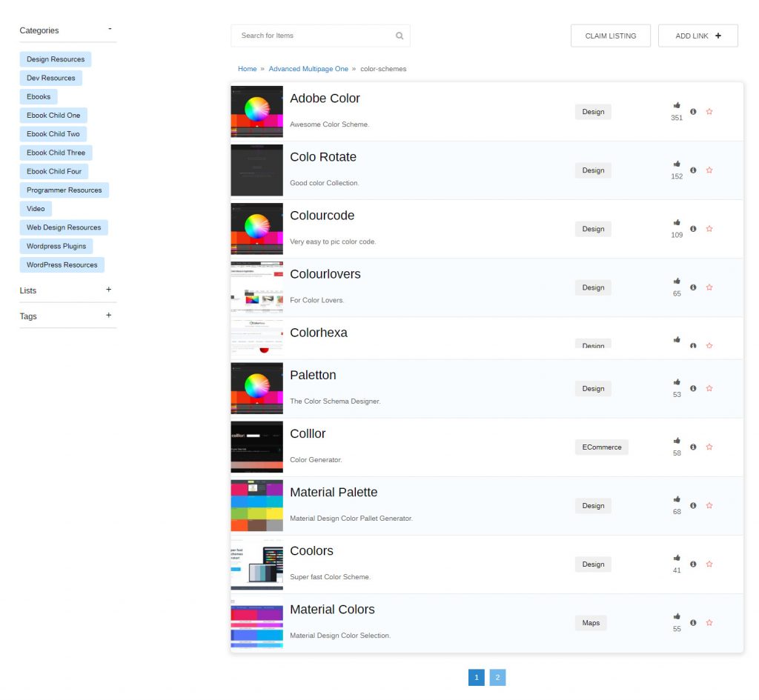Open Colourlovers info icon
The height and width of the screenshot is (700, 759).
(x=693, y=287)
